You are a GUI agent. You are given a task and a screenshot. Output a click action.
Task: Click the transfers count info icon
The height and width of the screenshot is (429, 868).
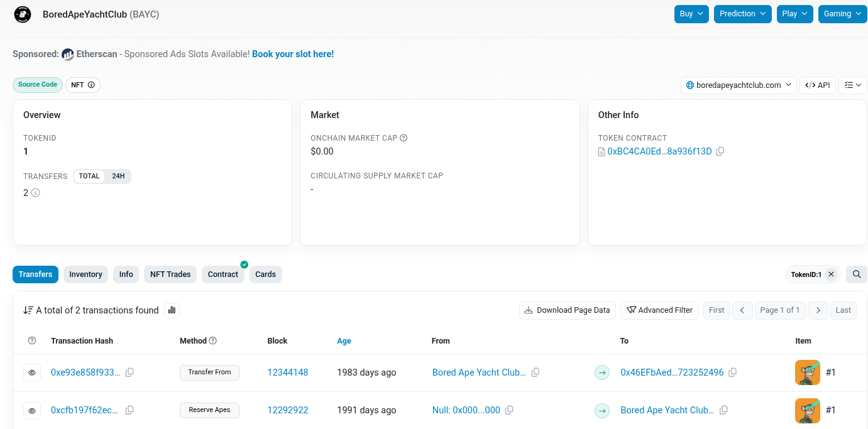tap(35, 193)
